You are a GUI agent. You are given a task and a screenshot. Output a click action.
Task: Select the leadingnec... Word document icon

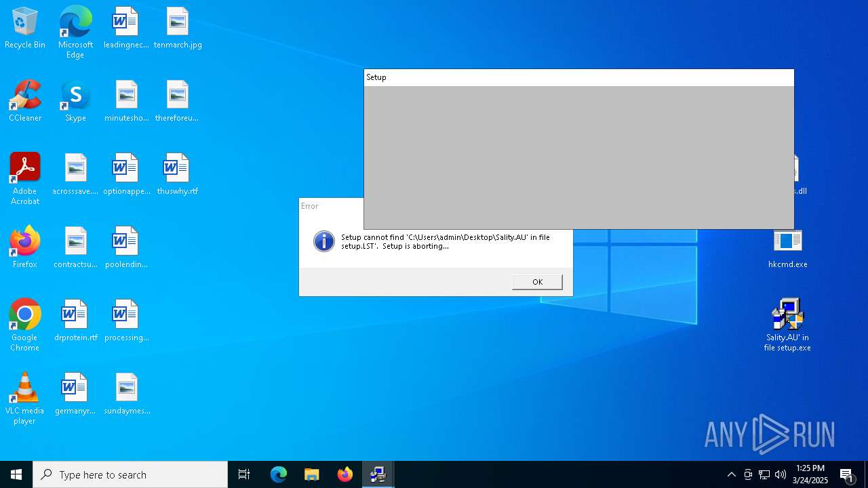coord(126,28)
